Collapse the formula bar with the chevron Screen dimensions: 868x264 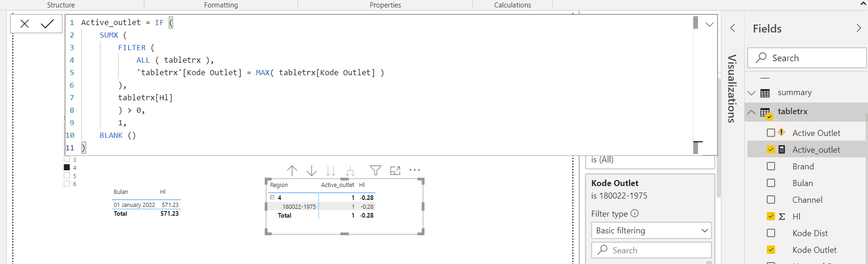710,25
